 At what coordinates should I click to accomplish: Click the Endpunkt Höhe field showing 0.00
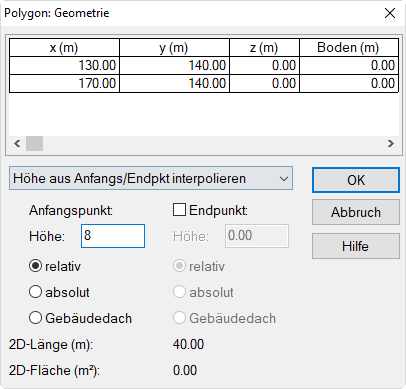pyautogui.click(x=257, y=236)
